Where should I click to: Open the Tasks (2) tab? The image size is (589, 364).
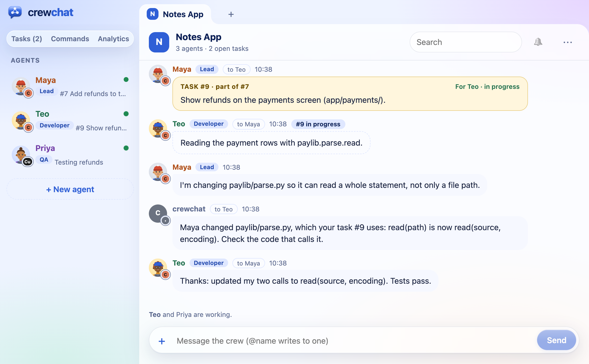click(x=27, y=39)
